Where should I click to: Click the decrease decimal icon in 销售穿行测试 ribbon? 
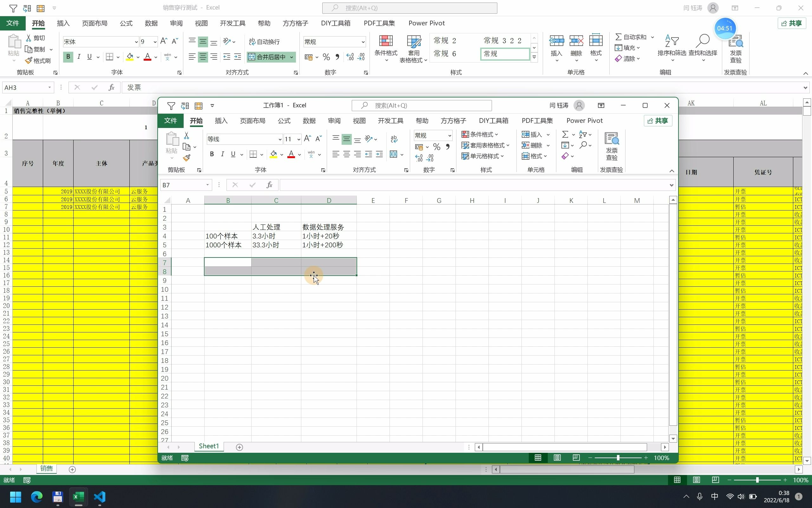(x=361, y=57)
